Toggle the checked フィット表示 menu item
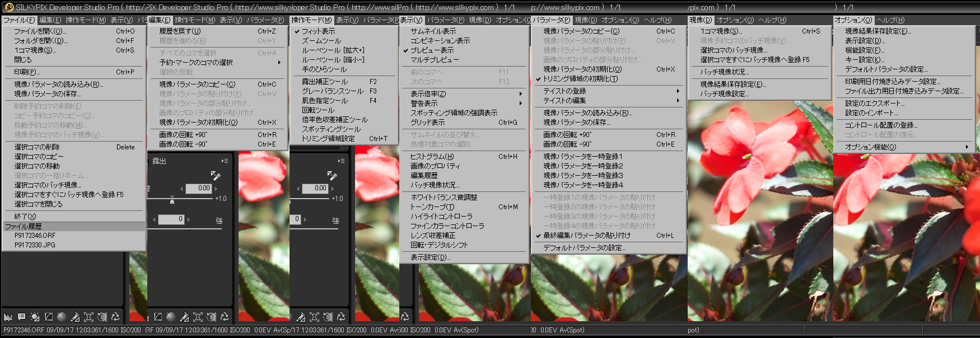This screenshot has width=980, height=338. point(318,31)
